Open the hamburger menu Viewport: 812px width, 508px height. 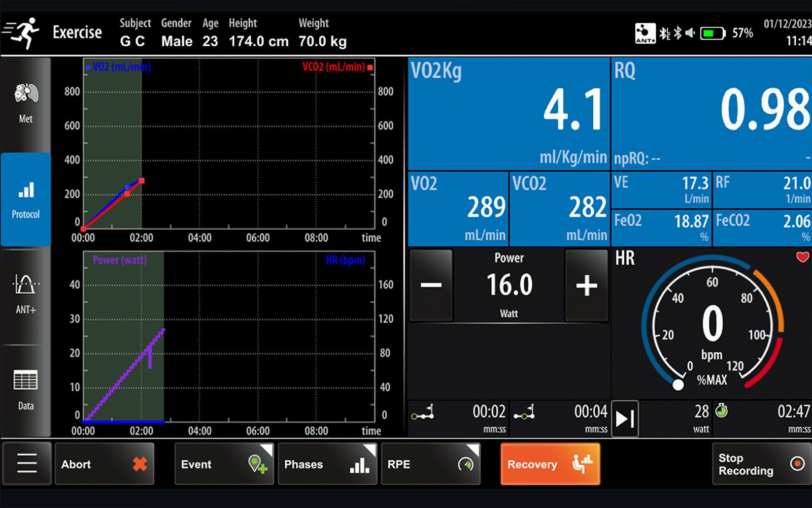tap(27, 464)
